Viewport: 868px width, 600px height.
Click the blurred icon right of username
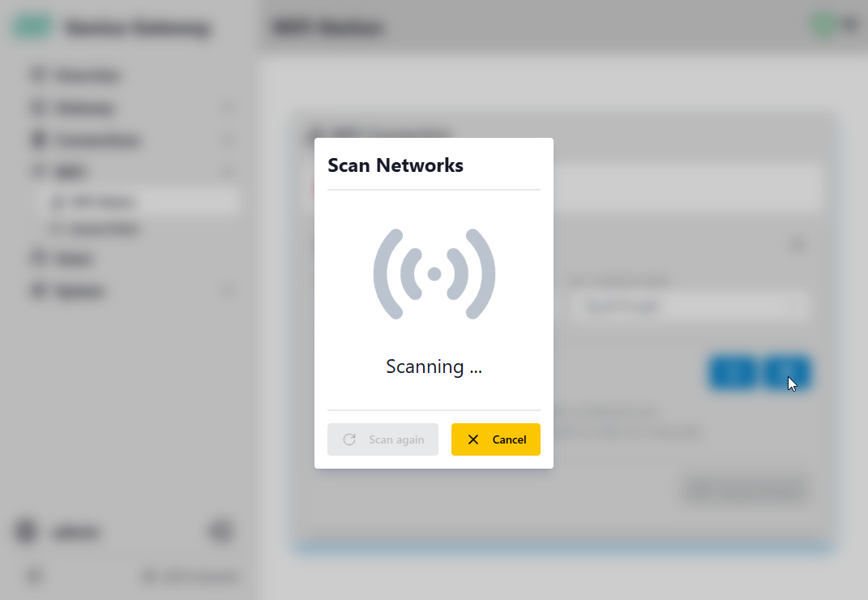(220, 531)
